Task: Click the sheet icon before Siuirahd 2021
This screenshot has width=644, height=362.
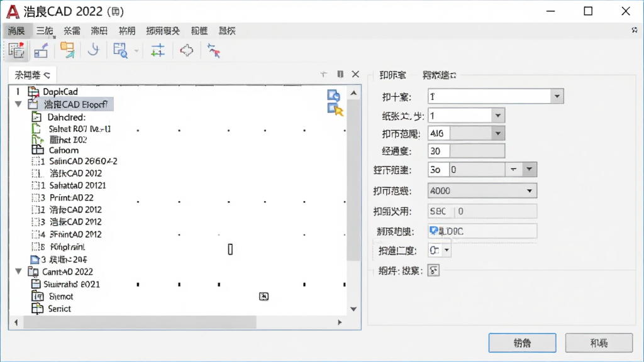Action: (36, 284)
